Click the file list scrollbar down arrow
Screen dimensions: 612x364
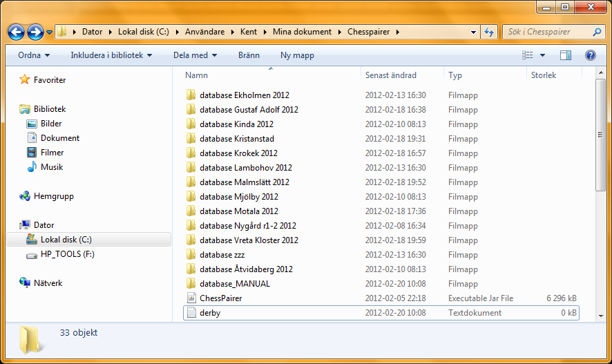tap(600, 316)
